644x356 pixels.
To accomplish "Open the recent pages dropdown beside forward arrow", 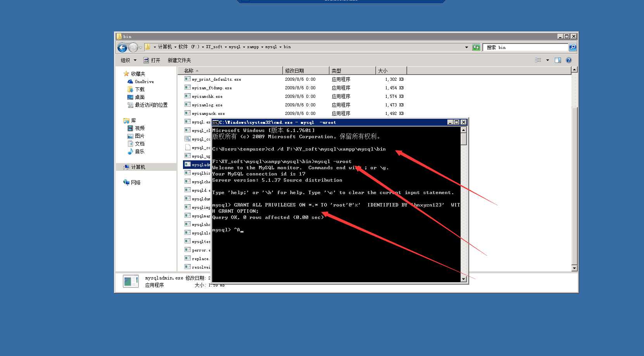I will [x=140, y=48].
